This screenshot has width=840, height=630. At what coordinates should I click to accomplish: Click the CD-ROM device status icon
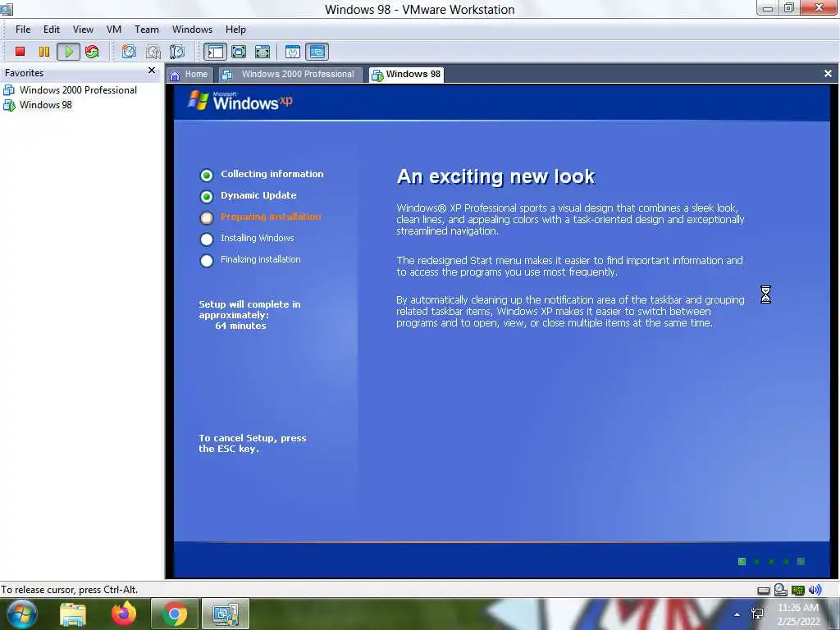781,590
